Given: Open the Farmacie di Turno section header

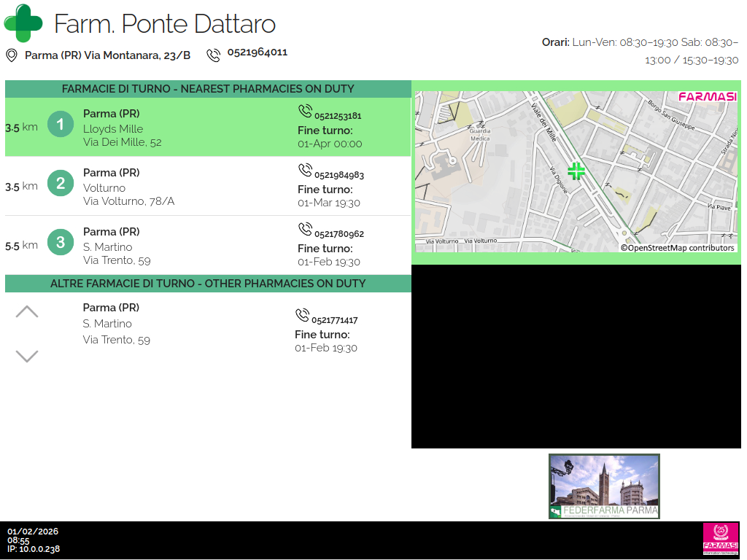Looking at the screenshot, I should coord(208,89).
